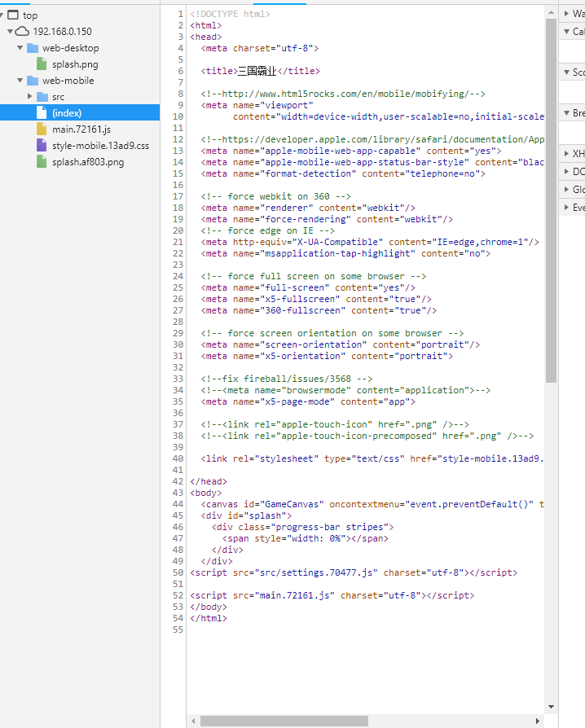Click the vertical scrollbar thumb in code editor
The image size is (585, 728).
[x=551, y=200]
